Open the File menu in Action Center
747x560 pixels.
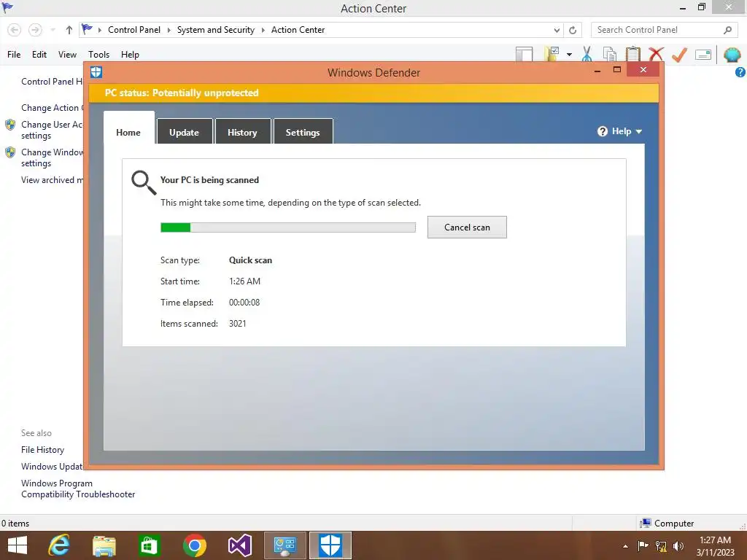coord(14,54)
